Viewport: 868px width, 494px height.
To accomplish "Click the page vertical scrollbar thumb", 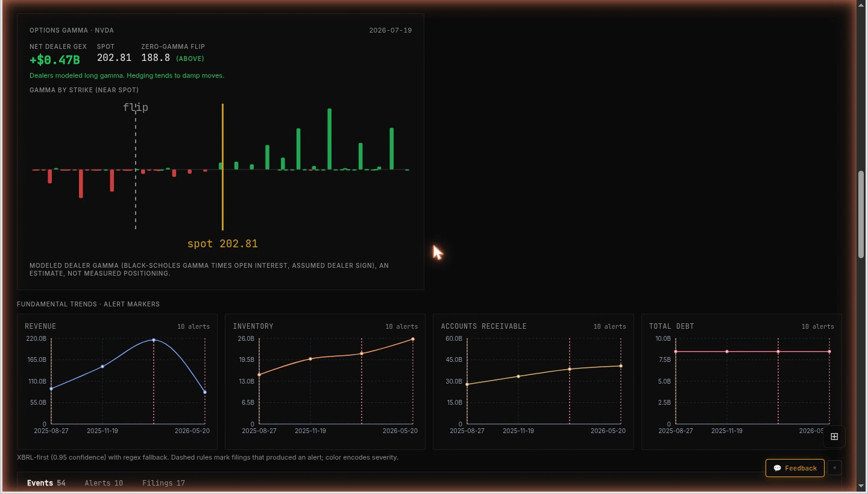I will (861, 215).
